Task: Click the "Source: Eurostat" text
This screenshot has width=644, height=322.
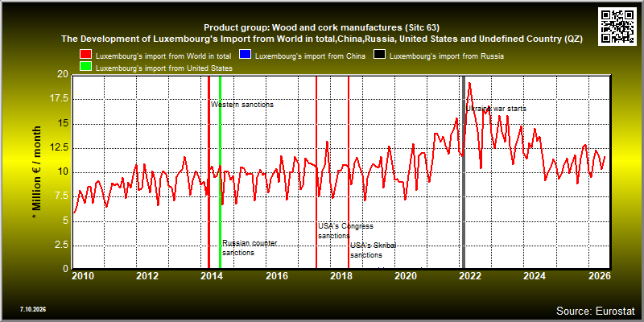Action: [596, 311]
